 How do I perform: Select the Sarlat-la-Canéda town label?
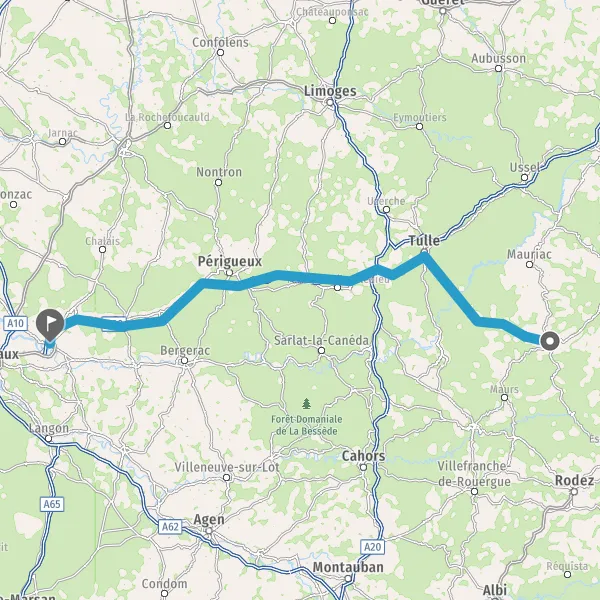[321, 340]
